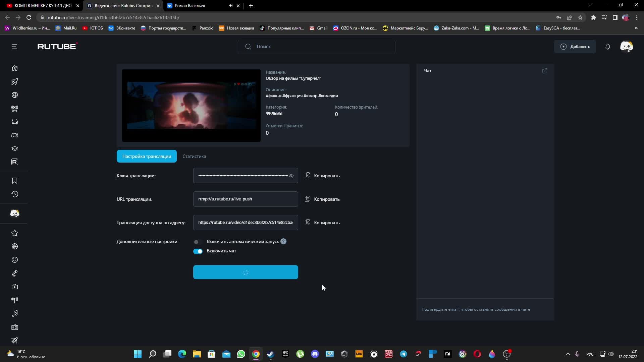
Task: Click the music note sidebar icon
Action: click(14, 313)
